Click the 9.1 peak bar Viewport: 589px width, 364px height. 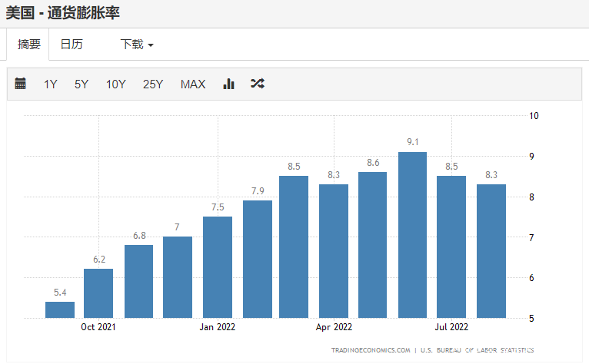412,235
